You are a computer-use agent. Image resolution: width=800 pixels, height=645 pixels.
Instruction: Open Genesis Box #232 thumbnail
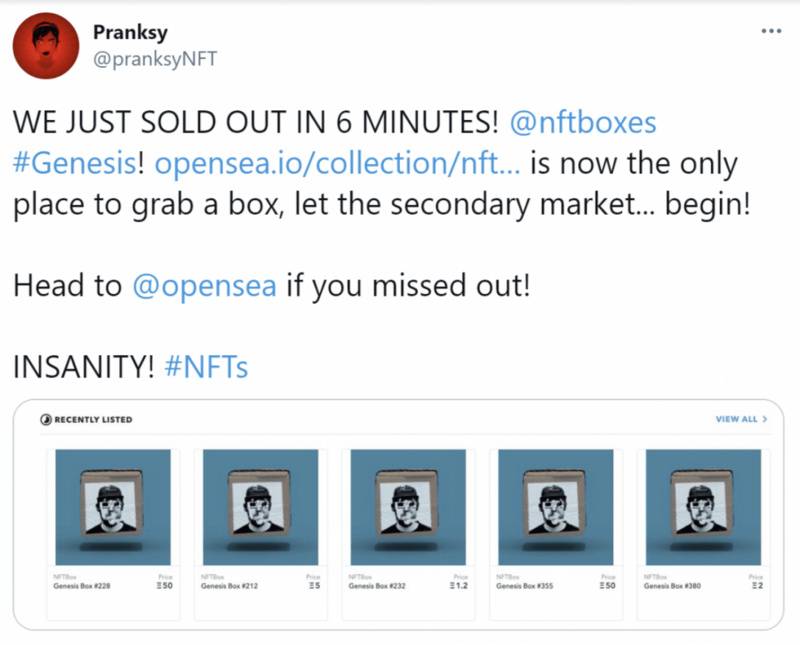point(408,507)
